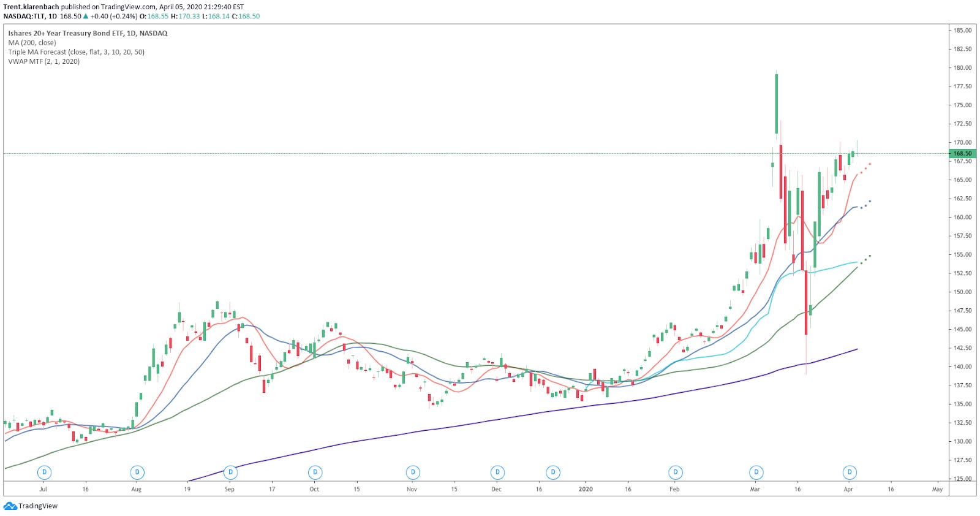Viewport: 980px width, 516px height.
Task: Click the 125.00 price axis label
Action: click(962, 479)
